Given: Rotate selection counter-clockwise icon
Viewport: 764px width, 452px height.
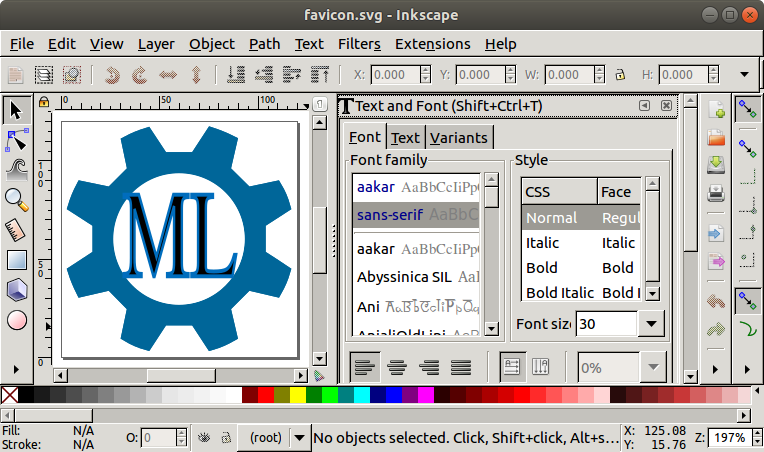Looking at the screenshot, I should (x=113, y=75).
